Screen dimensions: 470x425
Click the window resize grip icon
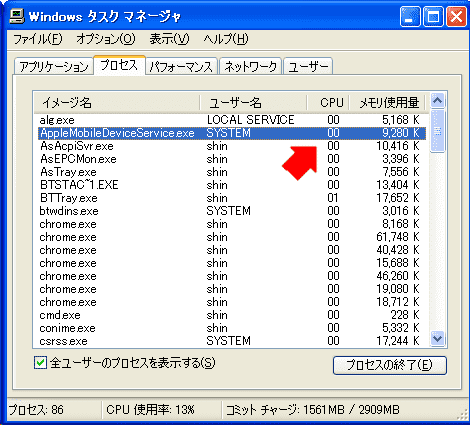pos(462,415)
